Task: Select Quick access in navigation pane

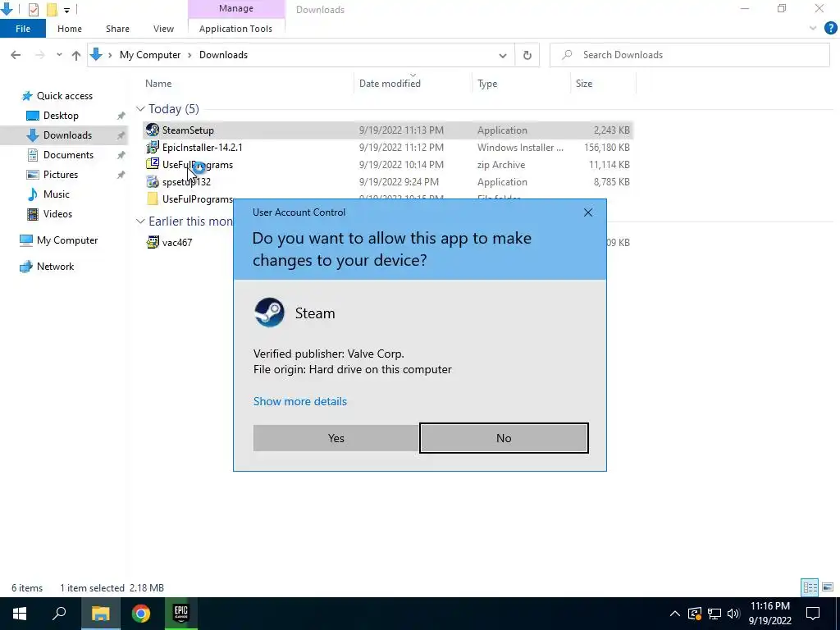Action: pos(64,96)
